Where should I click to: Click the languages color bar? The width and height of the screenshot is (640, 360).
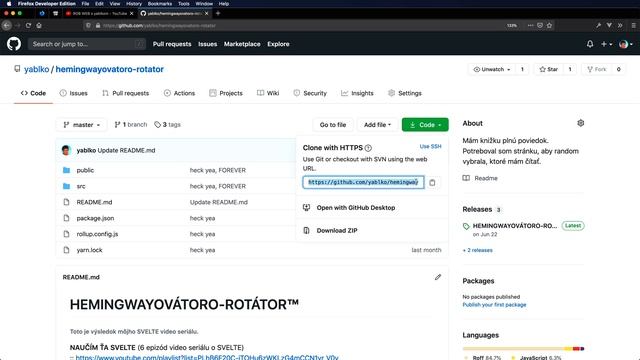(x=523, y=349)
